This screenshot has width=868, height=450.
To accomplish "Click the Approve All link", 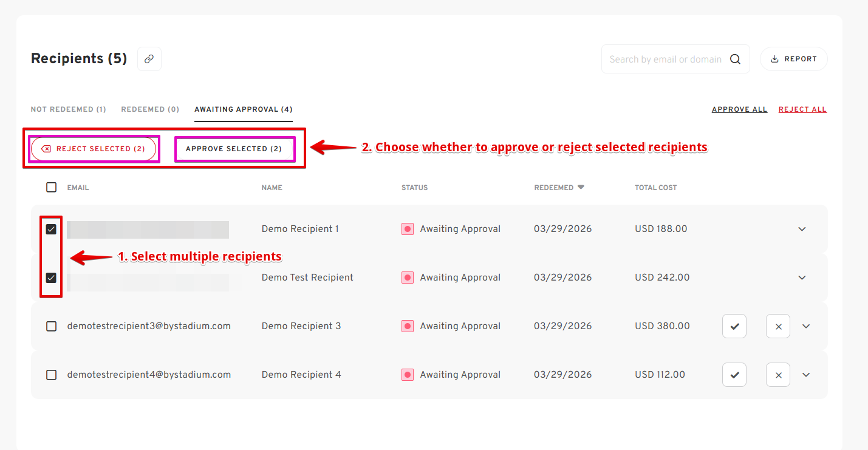I will (739, 109).
